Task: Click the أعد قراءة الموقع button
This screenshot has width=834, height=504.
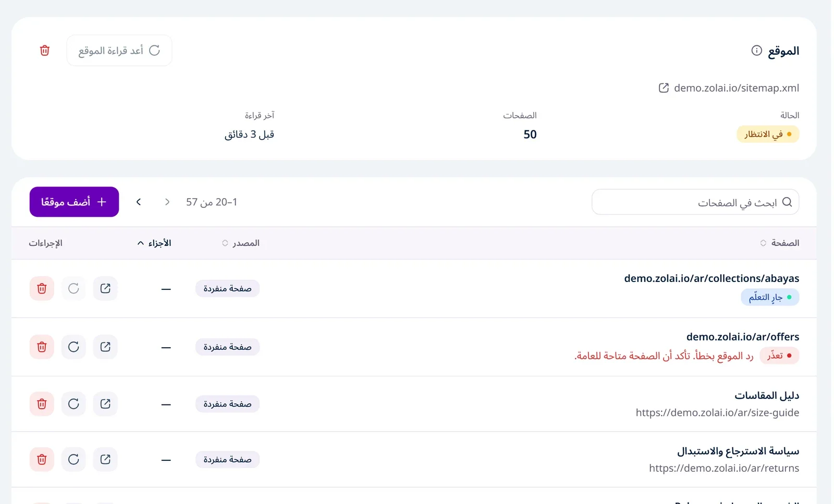Action: 119,51
